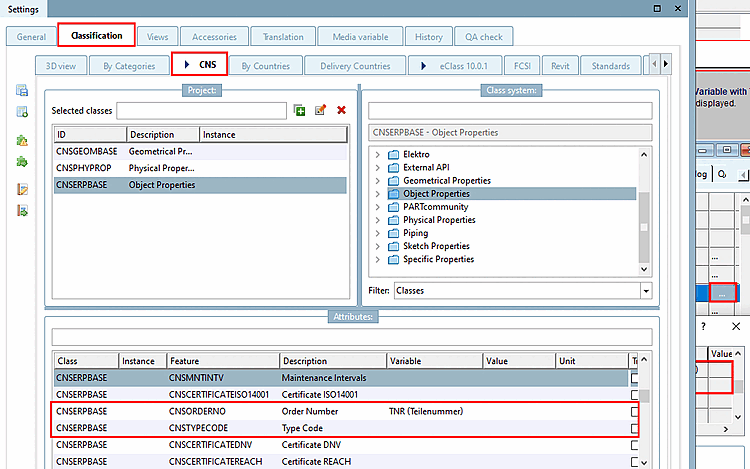This screenshot has height=469, width=750.
Task: Click the Feature column header in Attributes
Action: [x=223, y=361]
